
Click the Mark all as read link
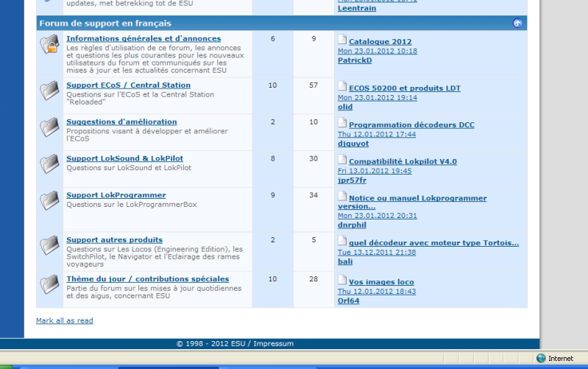click(65, 320)
